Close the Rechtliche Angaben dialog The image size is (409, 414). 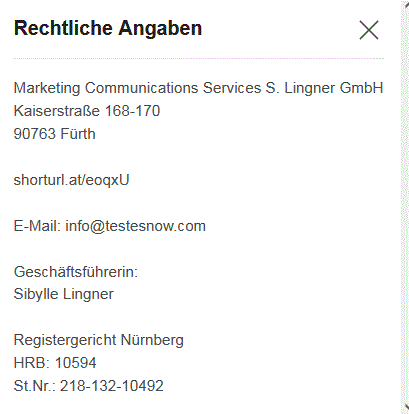click(369, 30)
